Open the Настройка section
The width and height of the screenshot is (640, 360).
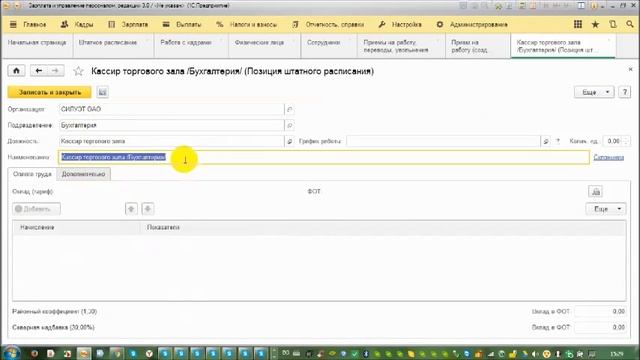[400, 24]
